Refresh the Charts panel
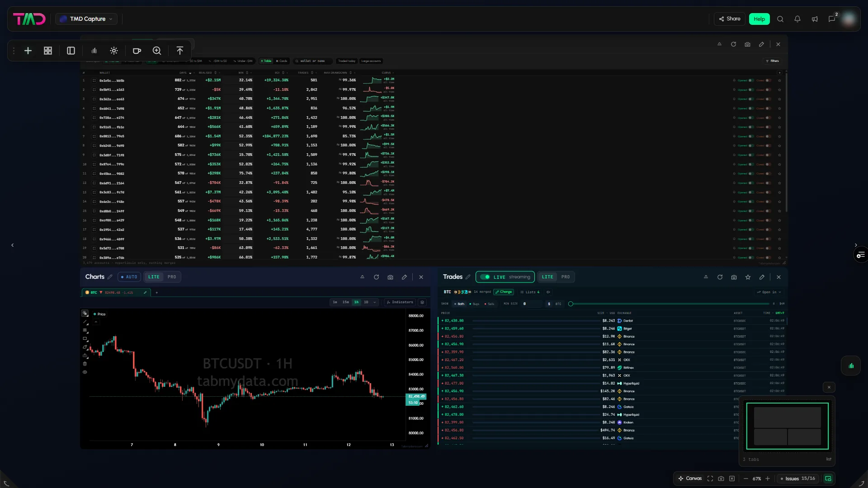868x488 pixels. click(376, 277)
